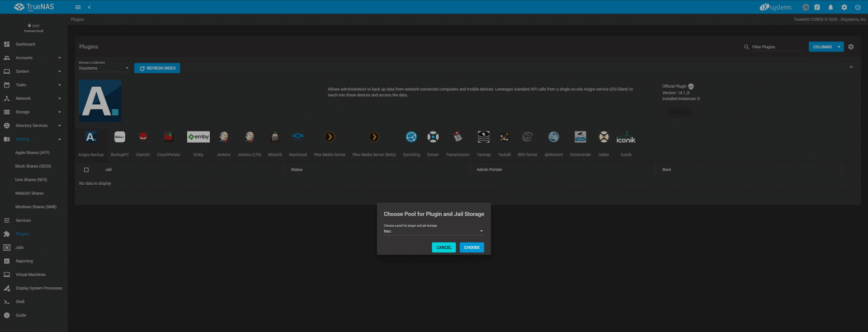Toggle the sidebar hamburger menu
Viewport: 868px width, 332px height.
(78, 7)
